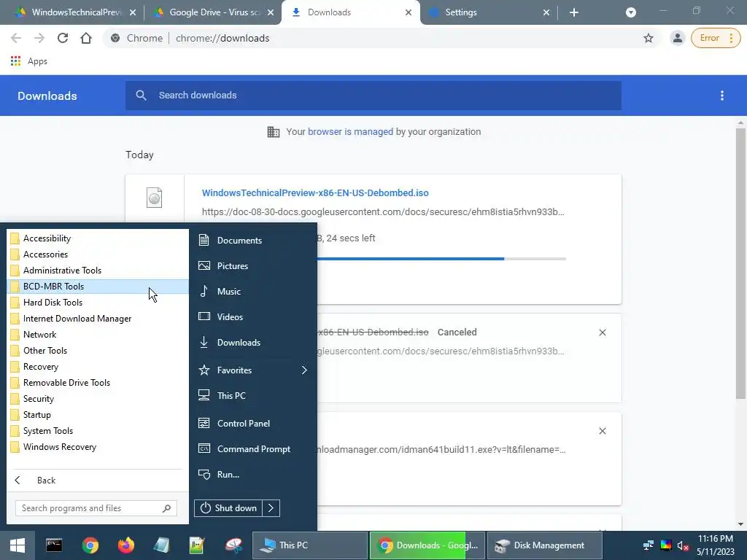Open the Network folder
Screen dimensions: 747x560
[x=98, y=335]
